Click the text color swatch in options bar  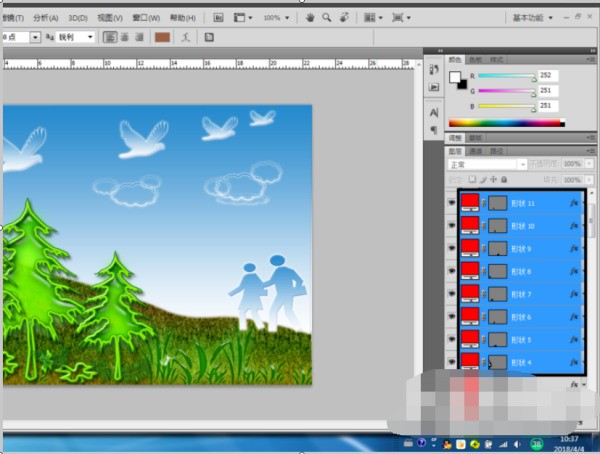coord(162,37)
